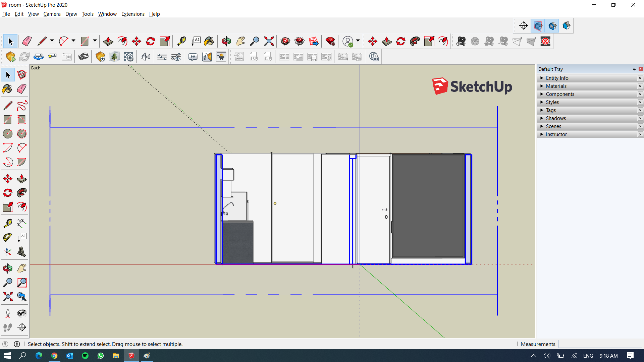Open the Line tool dropdown arrow
This screenshot has width=644, height=362.
[x=52, y=41]
